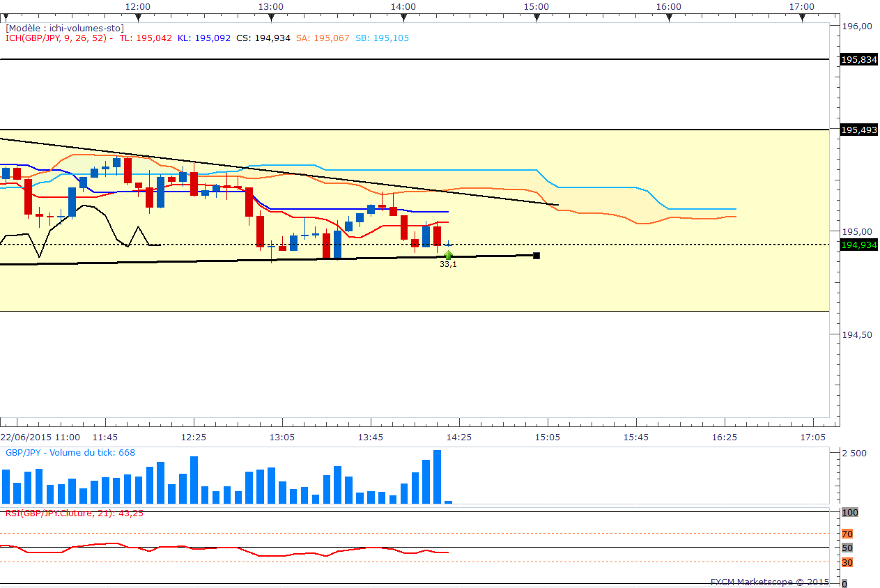Click the TL: 195,042 Tenkan value
880x588 pixels.
coord(146,38)
